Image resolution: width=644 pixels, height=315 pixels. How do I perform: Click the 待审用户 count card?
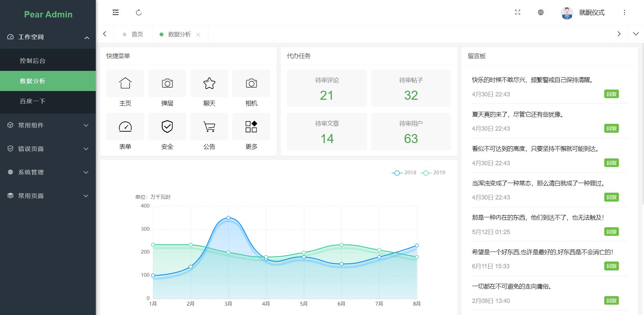(x=411, y=132)
